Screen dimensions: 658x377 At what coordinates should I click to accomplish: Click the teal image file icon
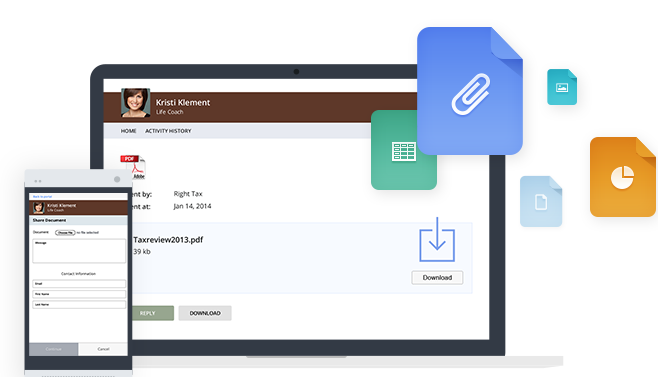pyautogui.click(x=562, y=87)
